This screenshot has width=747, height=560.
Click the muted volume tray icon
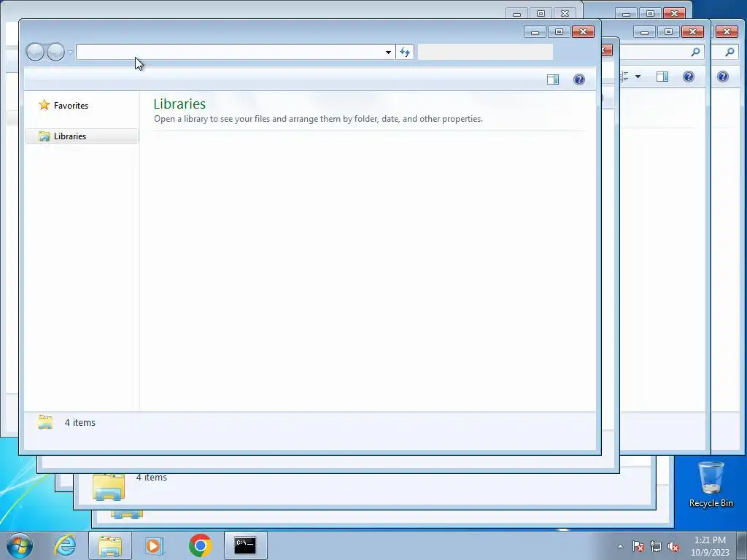(x=673, y=546)
